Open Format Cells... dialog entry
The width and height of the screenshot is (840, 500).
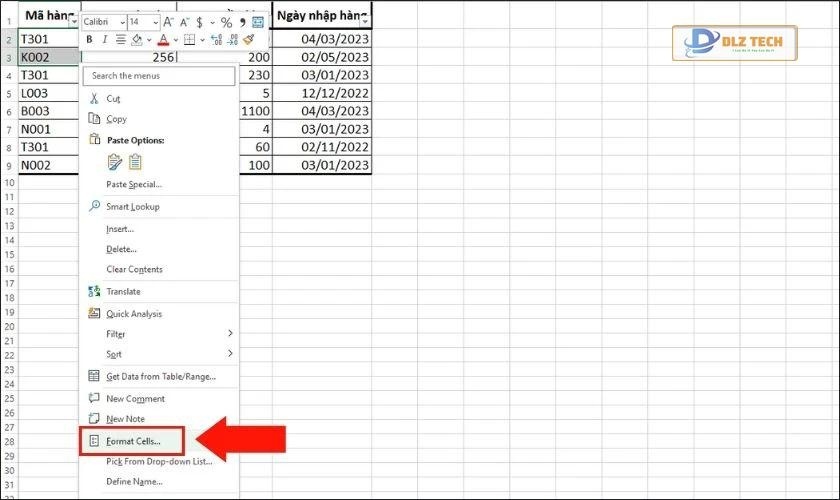tap(132, 441)
